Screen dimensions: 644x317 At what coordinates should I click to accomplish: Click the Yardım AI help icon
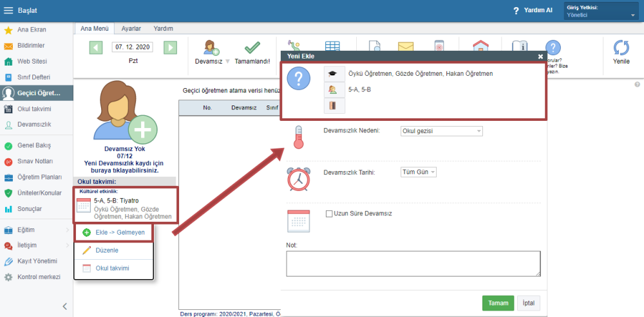[x=516, y=11]
